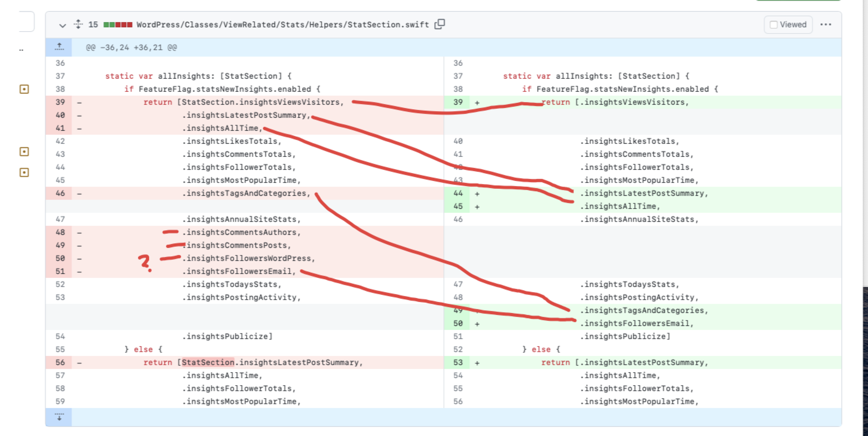Click the diffstat green and red blocks
868x436 pixels.
118,25
